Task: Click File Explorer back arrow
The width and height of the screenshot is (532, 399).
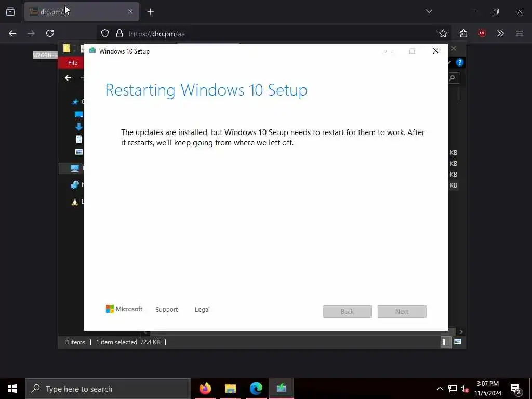Action: [68, 78]
